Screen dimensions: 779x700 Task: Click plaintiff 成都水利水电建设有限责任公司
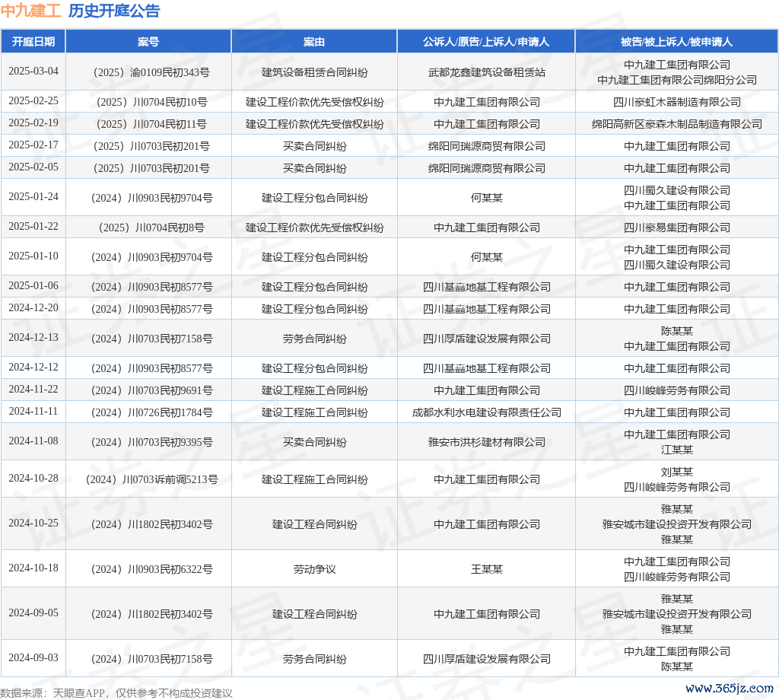486,412
